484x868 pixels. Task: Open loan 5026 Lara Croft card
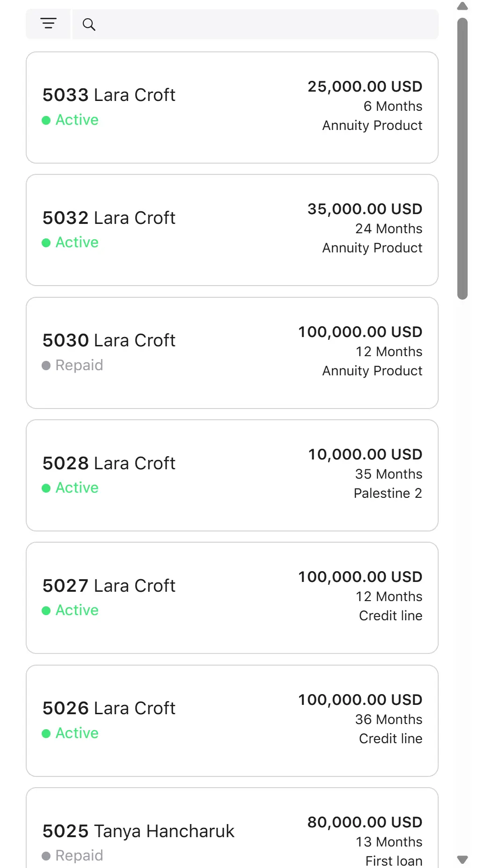click(232, 721)
